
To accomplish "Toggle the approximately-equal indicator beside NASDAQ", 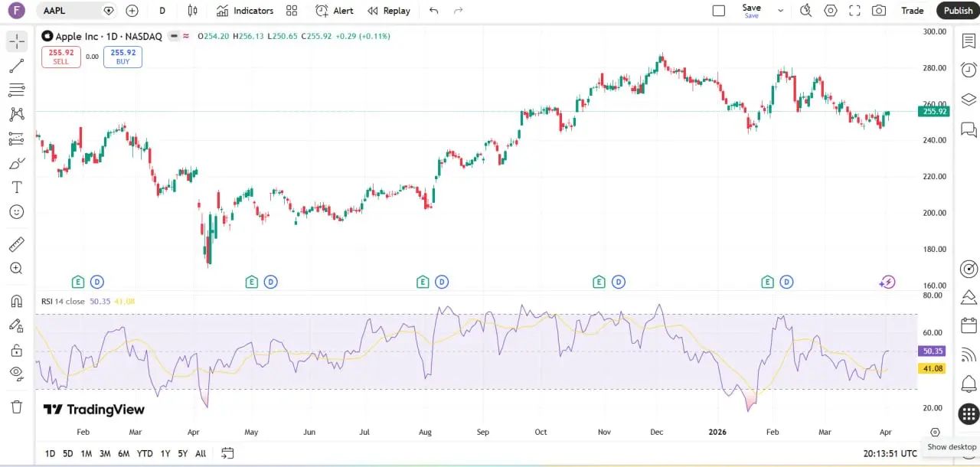I will (186, 36).
